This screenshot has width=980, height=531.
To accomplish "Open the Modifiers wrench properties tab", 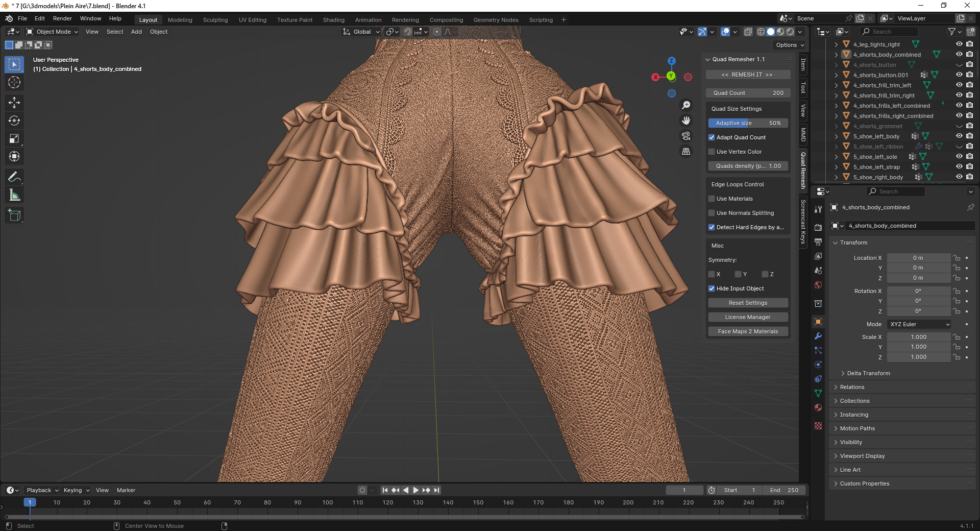I will point(818,336).
